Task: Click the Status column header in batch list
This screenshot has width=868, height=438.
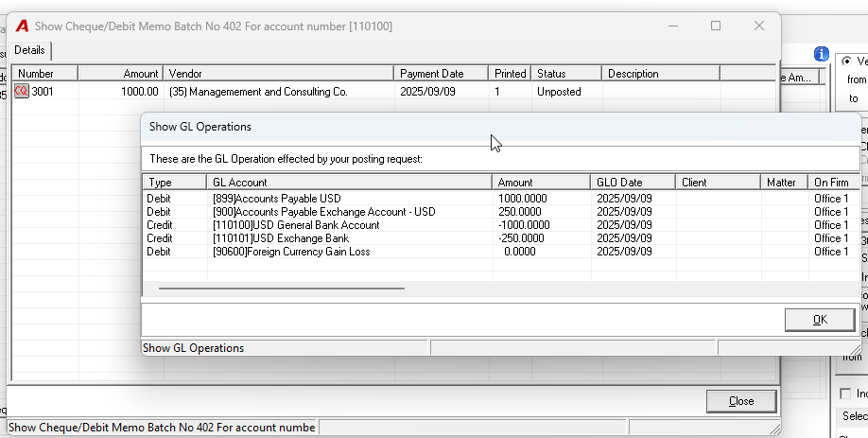Action: click(x=566, y=74)
